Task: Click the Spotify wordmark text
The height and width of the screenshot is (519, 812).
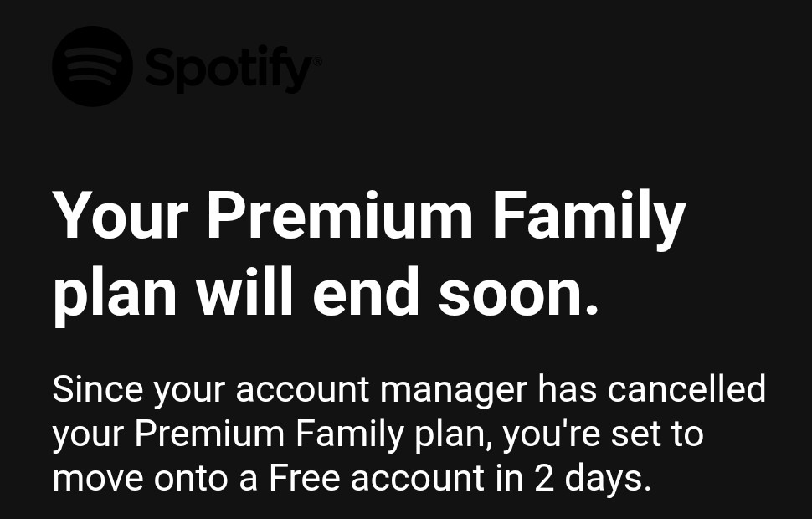Action: [x=226, y=69]
